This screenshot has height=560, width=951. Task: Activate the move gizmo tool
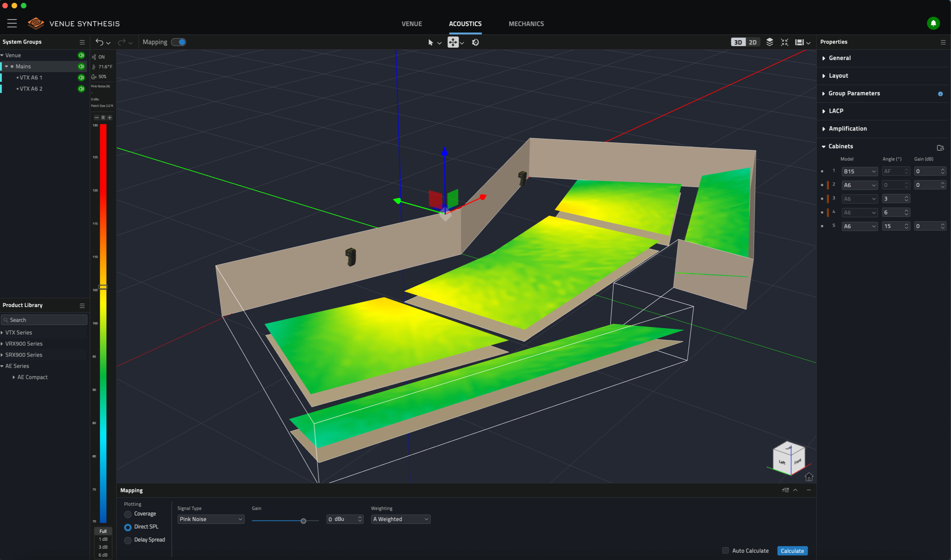coord(453,42)
